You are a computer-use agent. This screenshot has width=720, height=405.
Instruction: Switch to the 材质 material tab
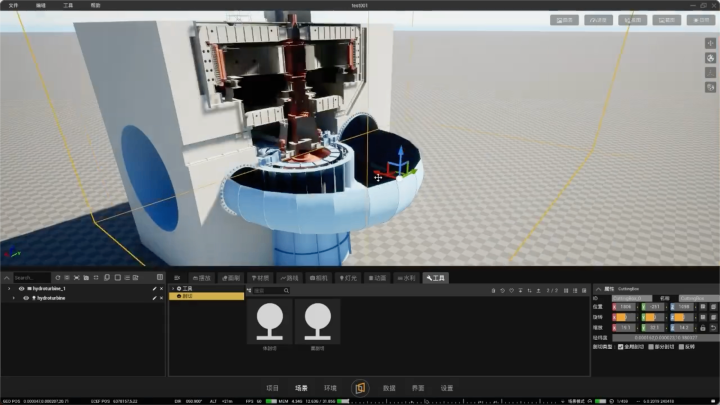[x=261, y=277]
